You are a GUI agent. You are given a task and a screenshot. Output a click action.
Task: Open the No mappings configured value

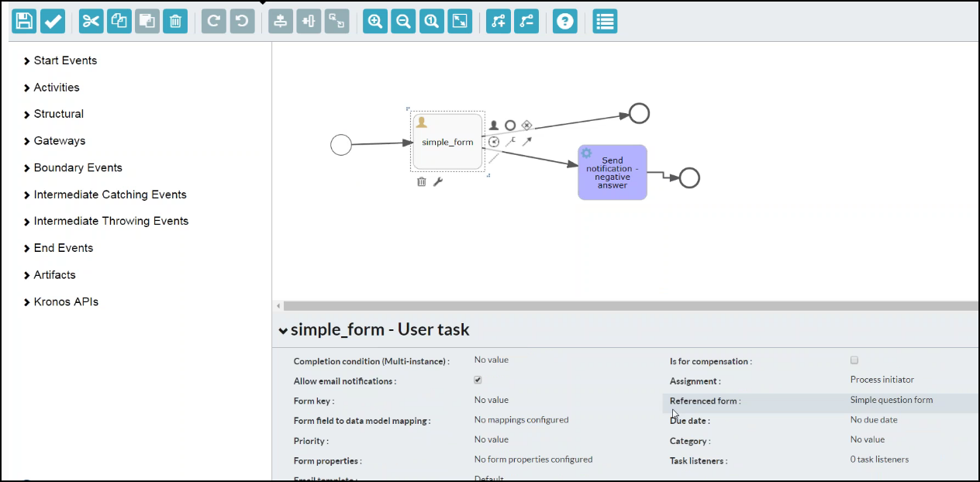[x=521, y=419]
